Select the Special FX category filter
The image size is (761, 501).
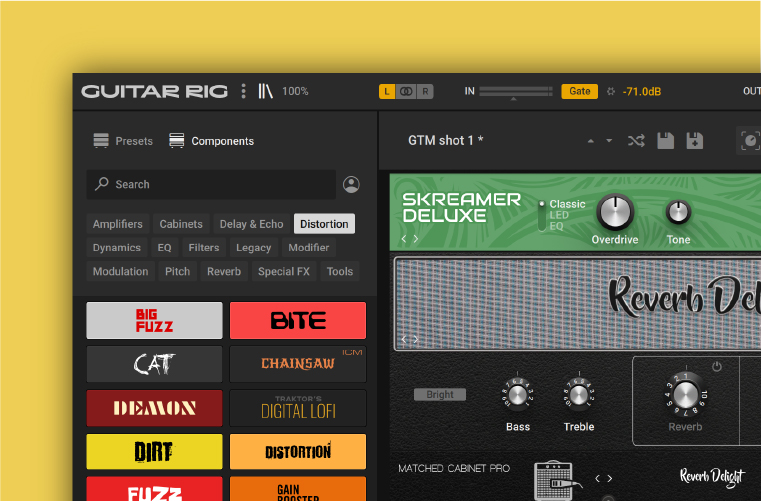(x=284, y=271)
